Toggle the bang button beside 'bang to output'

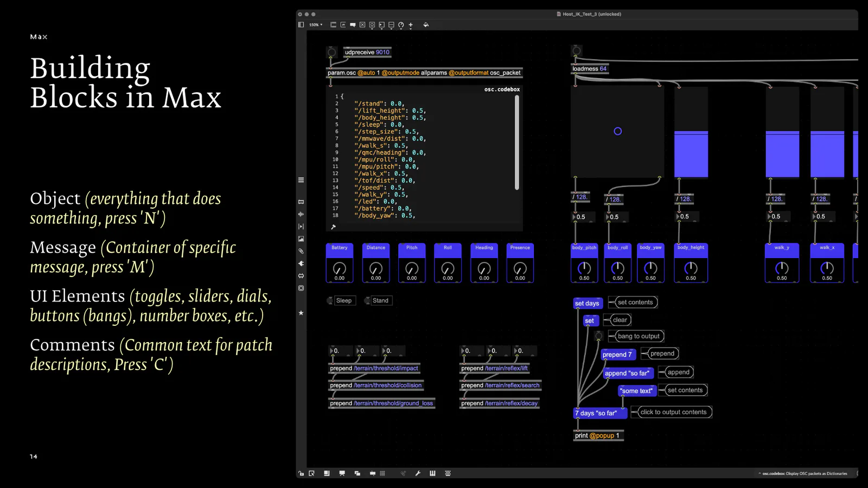coord(599,336)
